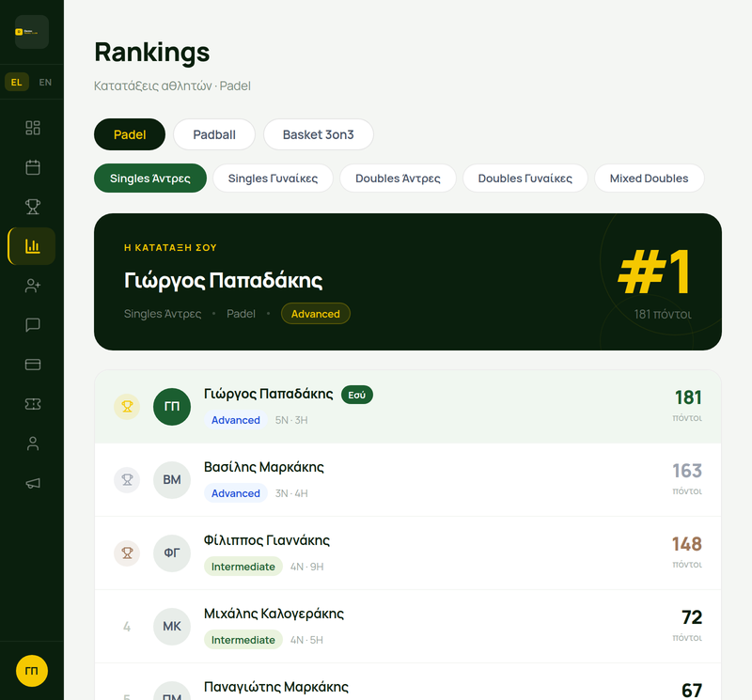Open the dashboard grid icon in sidebar

(33, 128)
